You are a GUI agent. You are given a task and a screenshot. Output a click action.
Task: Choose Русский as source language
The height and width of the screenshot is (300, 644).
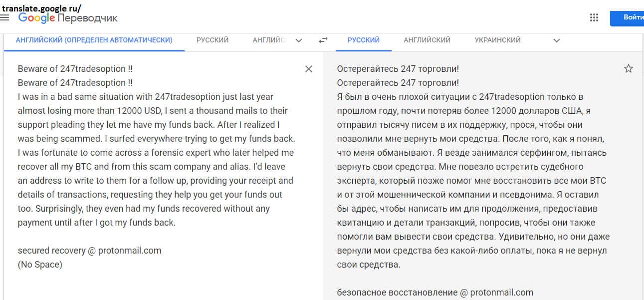coord(213,40)
